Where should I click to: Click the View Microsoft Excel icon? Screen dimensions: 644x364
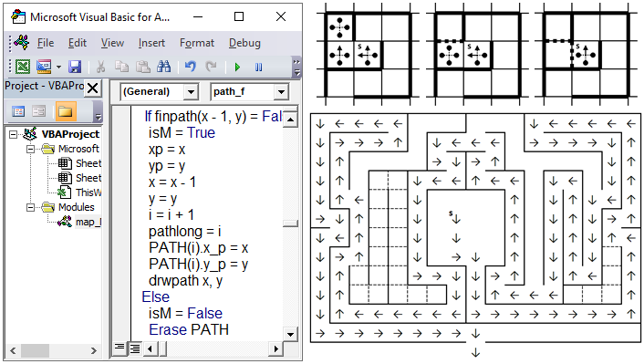tap(23, 67)
